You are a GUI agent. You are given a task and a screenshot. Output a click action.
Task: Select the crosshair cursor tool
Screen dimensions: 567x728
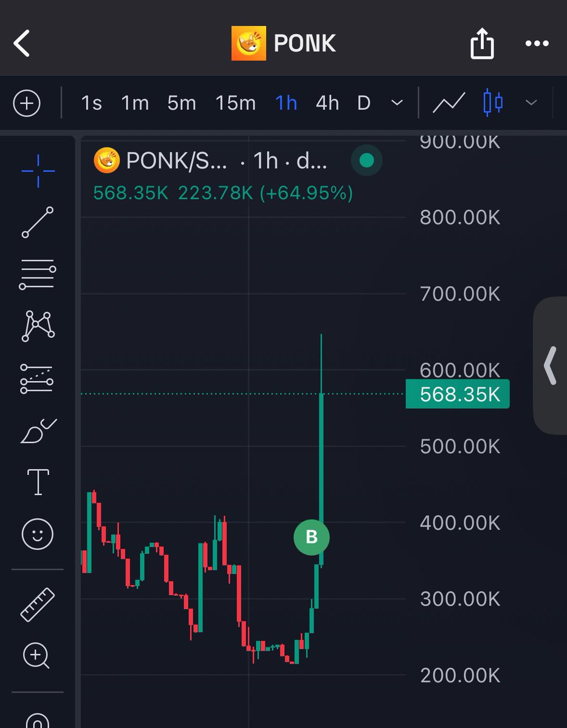(x=38, y=171)
